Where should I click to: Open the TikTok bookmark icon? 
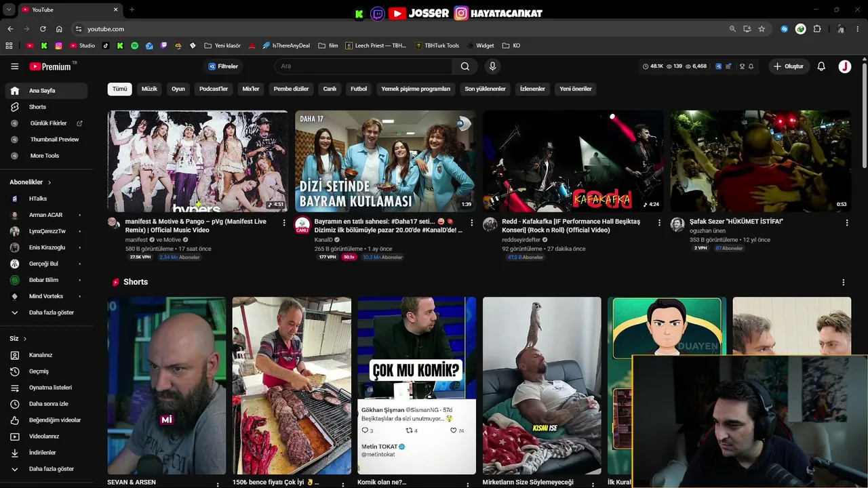click(x=105, y=46)
